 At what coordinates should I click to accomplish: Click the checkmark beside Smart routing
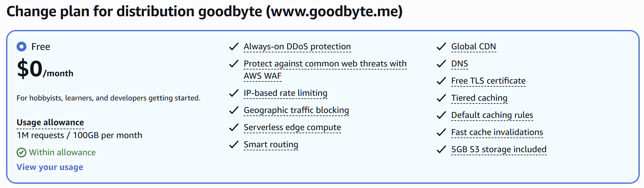[x=234, y=144]
